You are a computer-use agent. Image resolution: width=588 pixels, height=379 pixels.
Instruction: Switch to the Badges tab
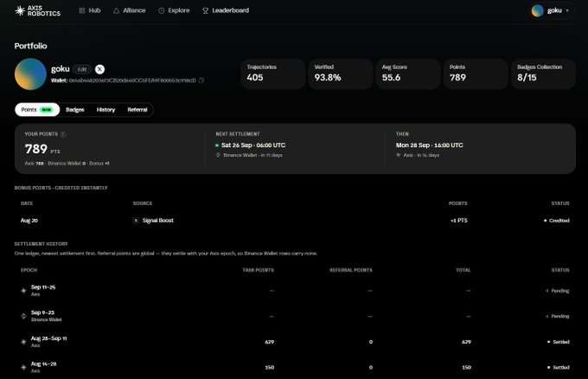click(x=75, y=110)
